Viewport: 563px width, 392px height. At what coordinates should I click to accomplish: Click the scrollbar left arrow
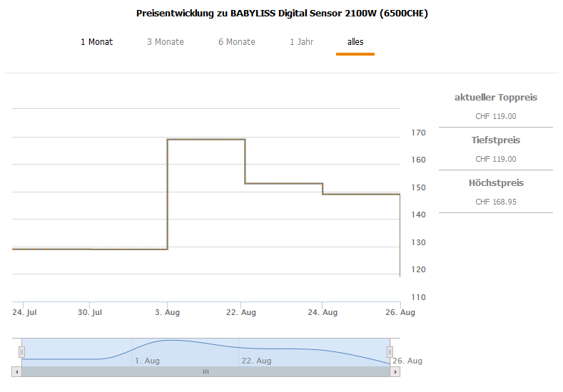pyautogui.click(x=16, y=372)
